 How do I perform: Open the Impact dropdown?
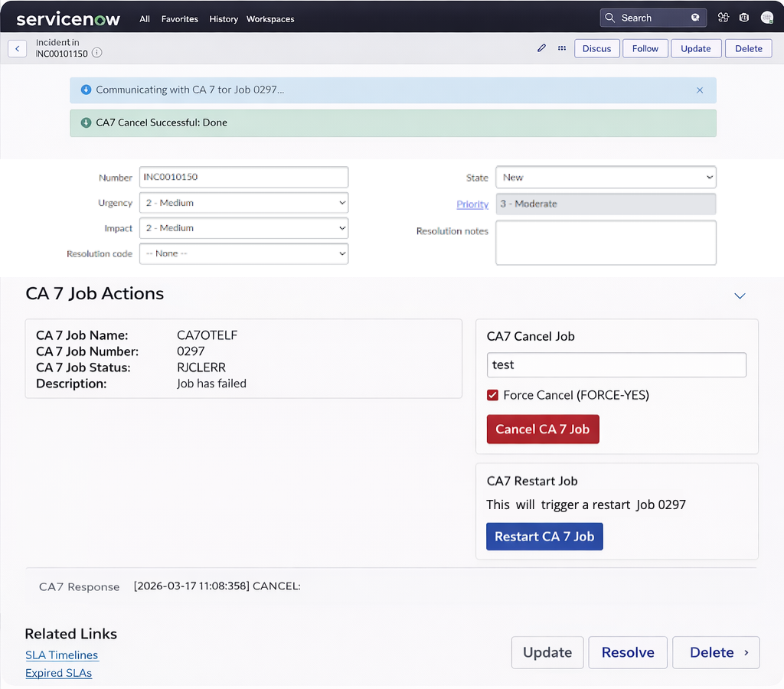244,228
